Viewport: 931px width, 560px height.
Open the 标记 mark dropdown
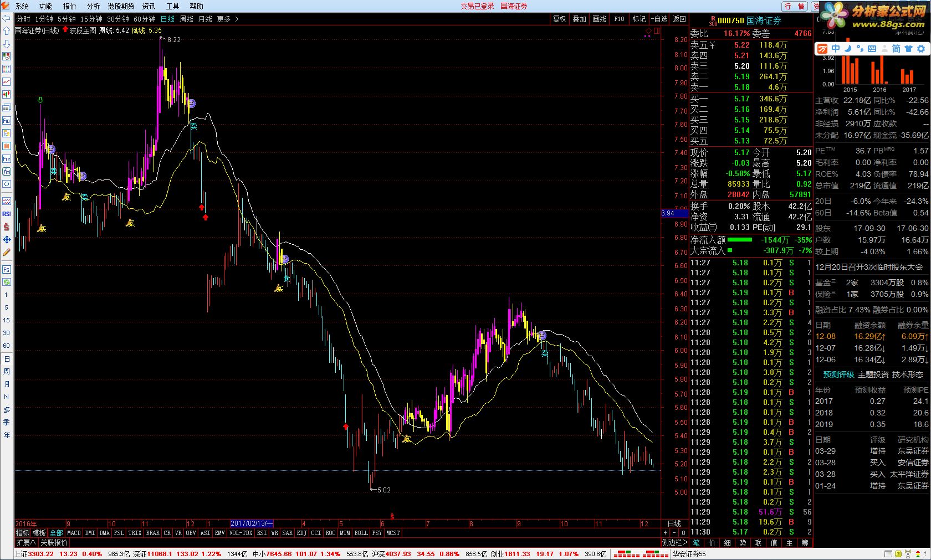click(640, 19)
